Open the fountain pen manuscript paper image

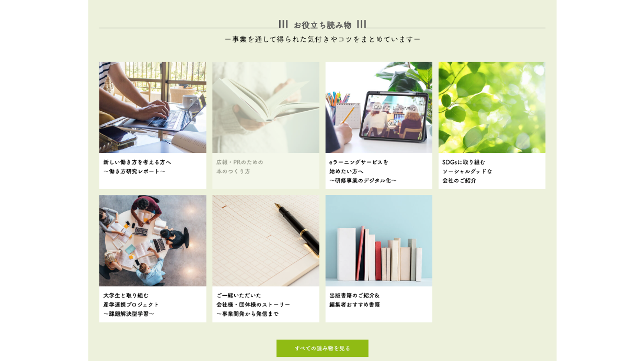266,241
